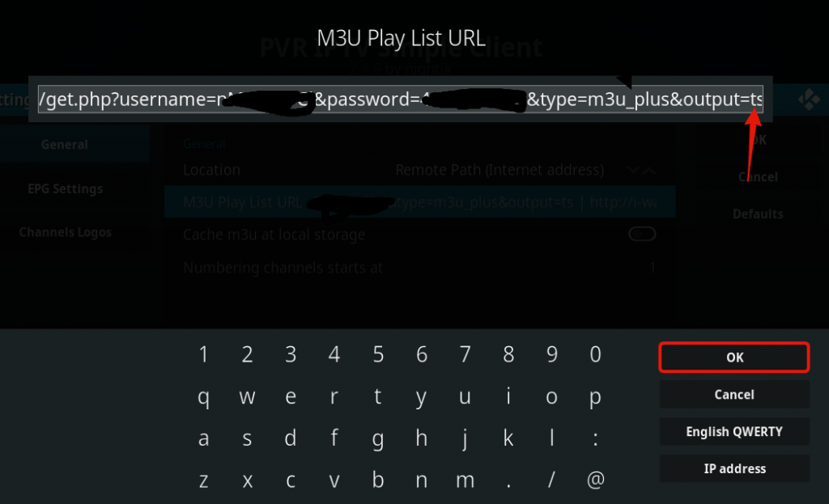Tap the letter p key
Image resolution: width=829 pixels, height=504 pixels.
tap(595, 396)
